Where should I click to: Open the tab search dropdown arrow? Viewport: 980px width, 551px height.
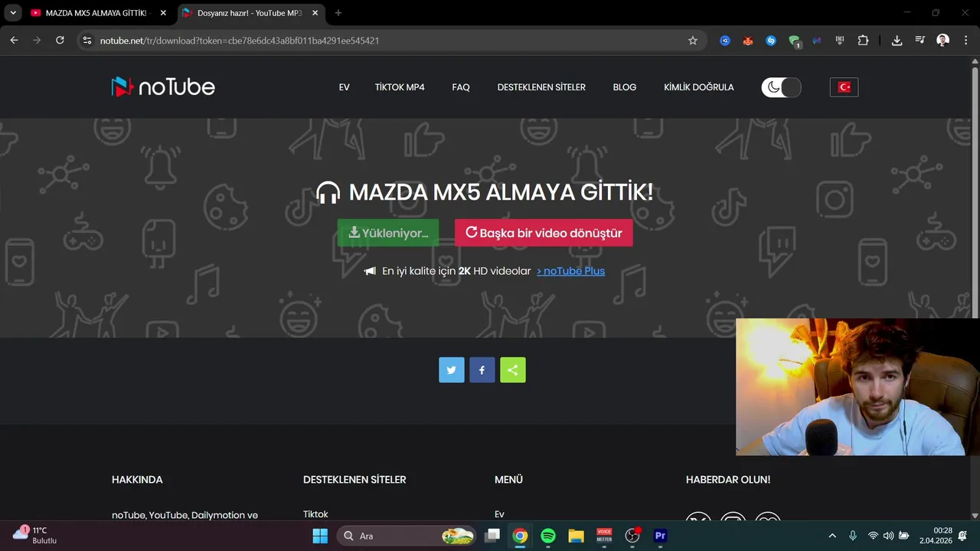(13, 13)
